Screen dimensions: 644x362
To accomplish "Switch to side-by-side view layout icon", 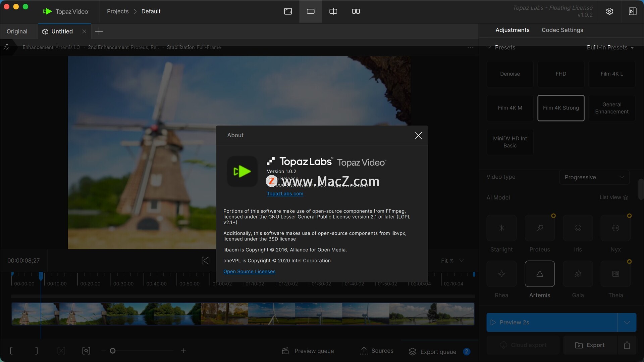I will click(x=356, y=11).
